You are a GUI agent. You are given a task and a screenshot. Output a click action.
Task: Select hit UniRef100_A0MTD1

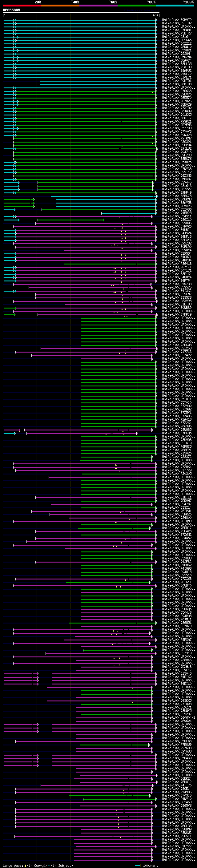tap(177, 81)
